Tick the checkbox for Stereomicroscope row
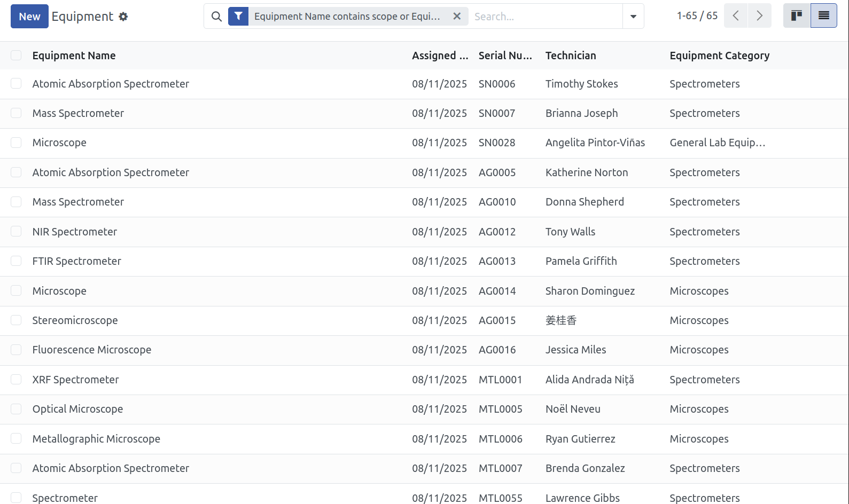This screenshot has height=504, width=849. 16,320
